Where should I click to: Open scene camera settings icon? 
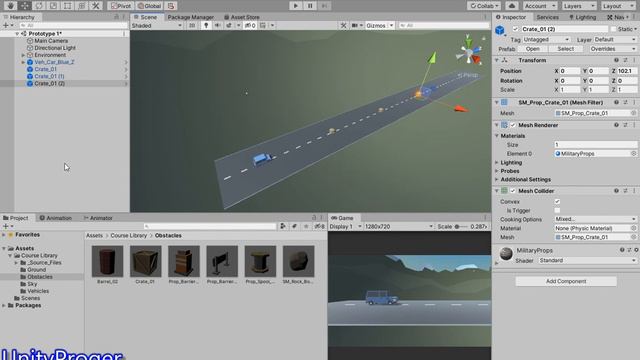(x=355, y=26)
